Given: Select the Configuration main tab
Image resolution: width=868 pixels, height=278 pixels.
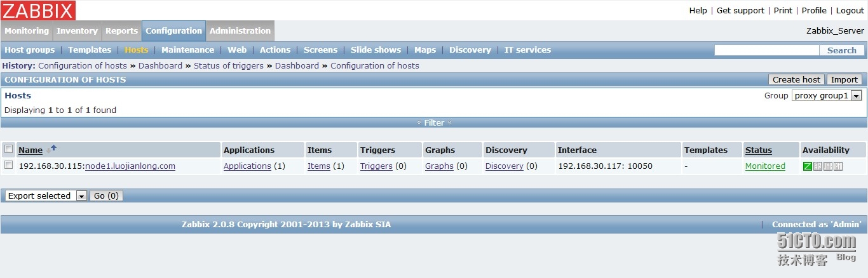Looking at the screenshot, I should [x=173, y=30].
